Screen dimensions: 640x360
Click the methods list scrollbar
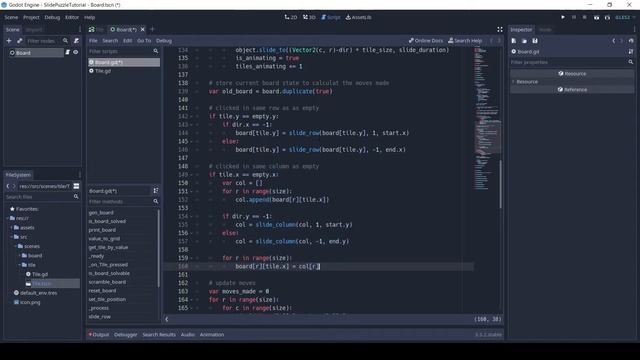click(x=158, y=248)
